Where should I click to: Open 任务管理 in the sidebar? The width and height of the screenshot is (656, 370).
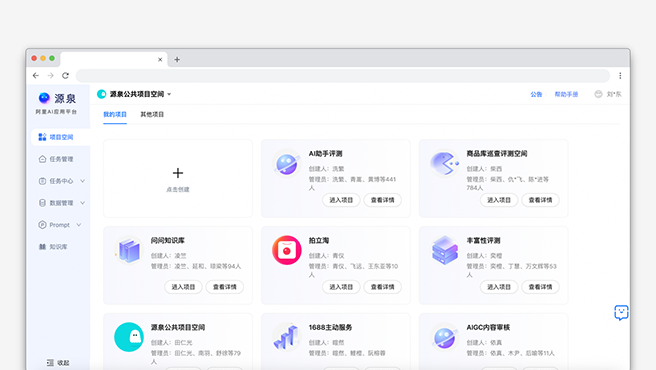61,159
